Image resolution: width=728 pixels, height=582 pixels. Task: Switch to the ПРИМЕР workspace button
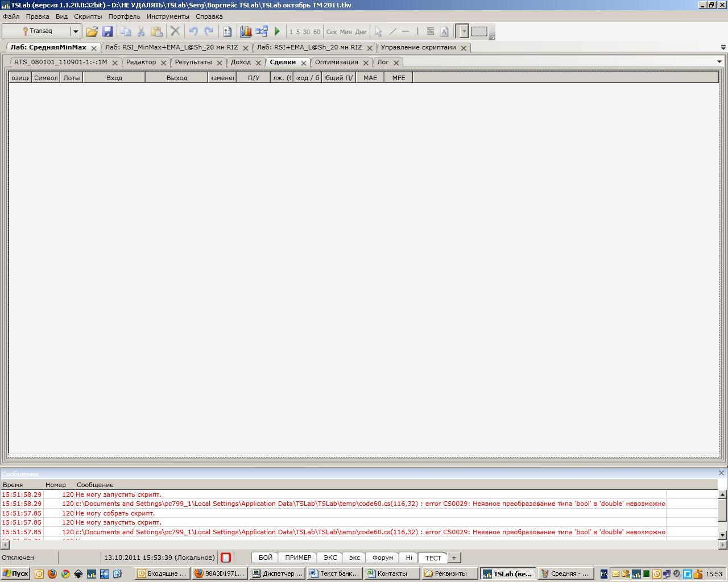tap(299, 558)
